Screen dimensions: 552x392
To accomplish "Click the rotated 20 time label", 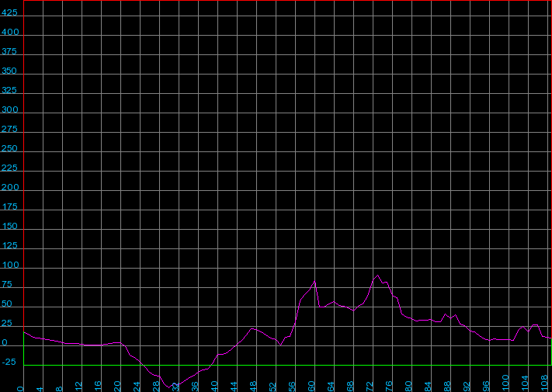I will click(x=117, y=386).
